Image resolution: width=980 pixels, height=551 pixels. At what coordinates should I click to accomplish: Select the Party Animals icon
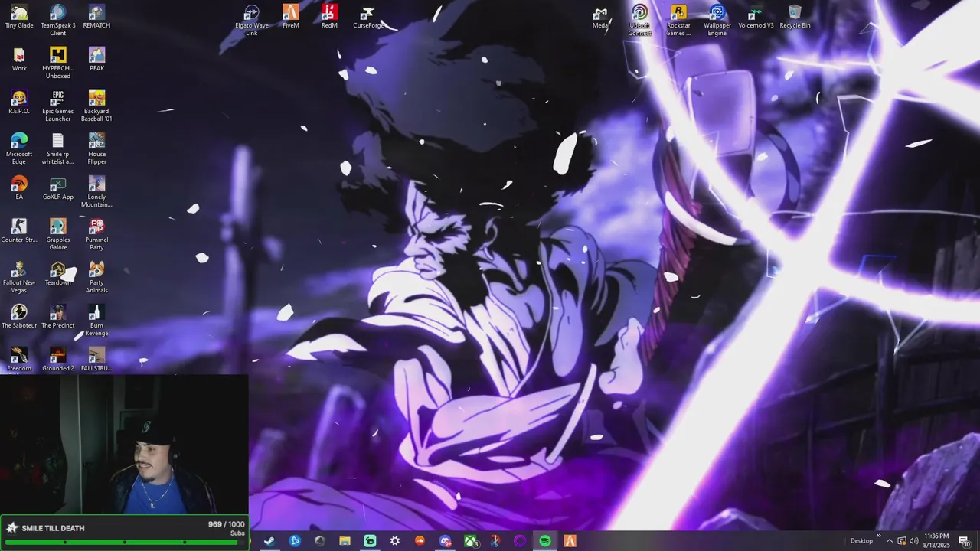[x=96, y=278]
